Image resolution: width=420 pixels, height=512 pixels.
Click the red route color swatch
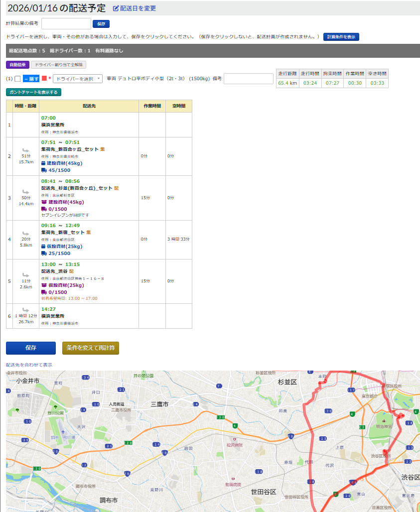44,79
